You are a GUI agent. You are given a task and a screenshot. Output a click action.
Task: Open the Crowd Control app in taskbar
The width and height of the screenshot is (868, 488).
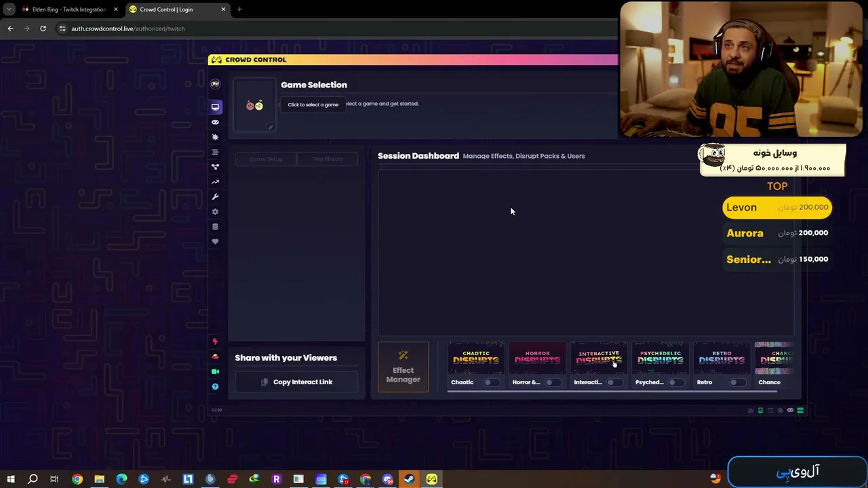coord(431,479)
